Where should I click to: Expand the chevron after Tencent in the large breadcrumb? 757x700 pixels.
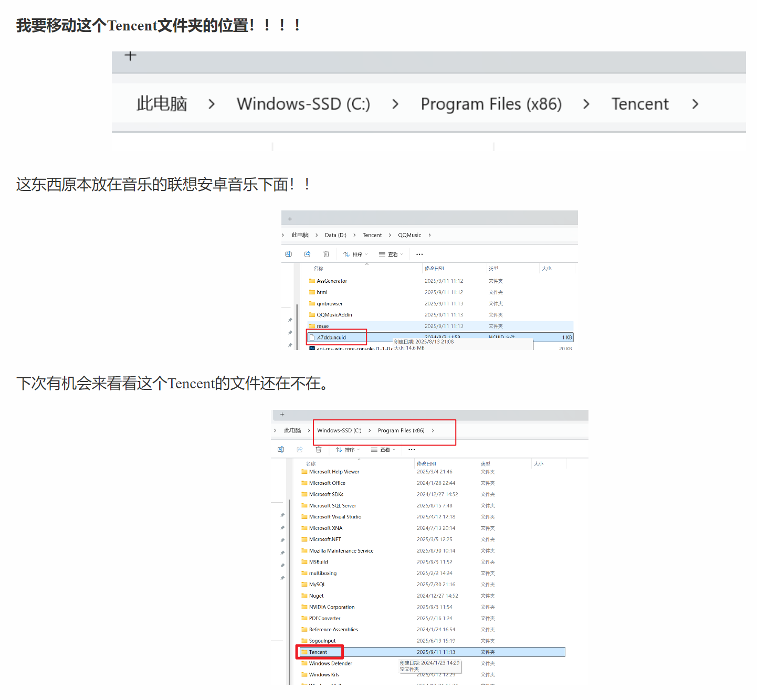(695, 104)
